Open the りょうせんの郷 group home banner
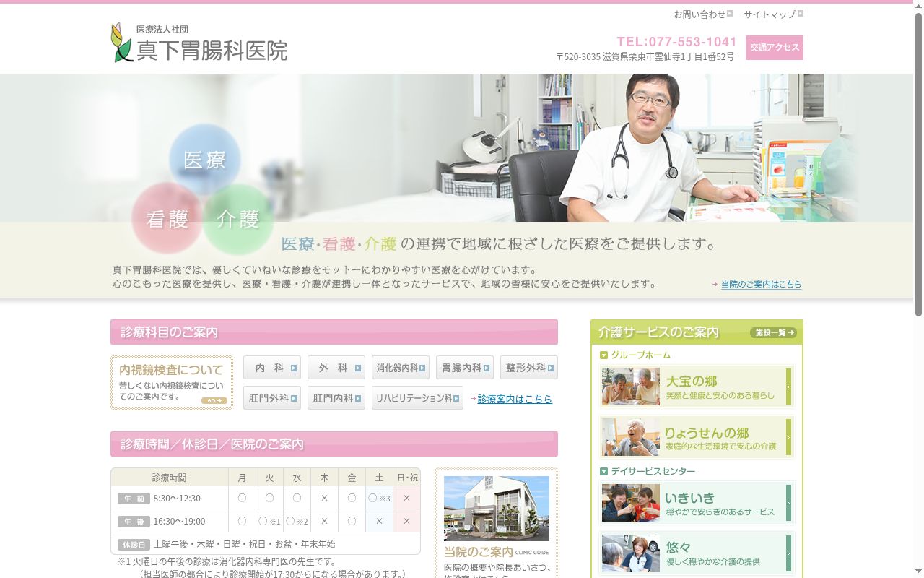This screenshot has height=578, width=924. click(x=697, y=437)
